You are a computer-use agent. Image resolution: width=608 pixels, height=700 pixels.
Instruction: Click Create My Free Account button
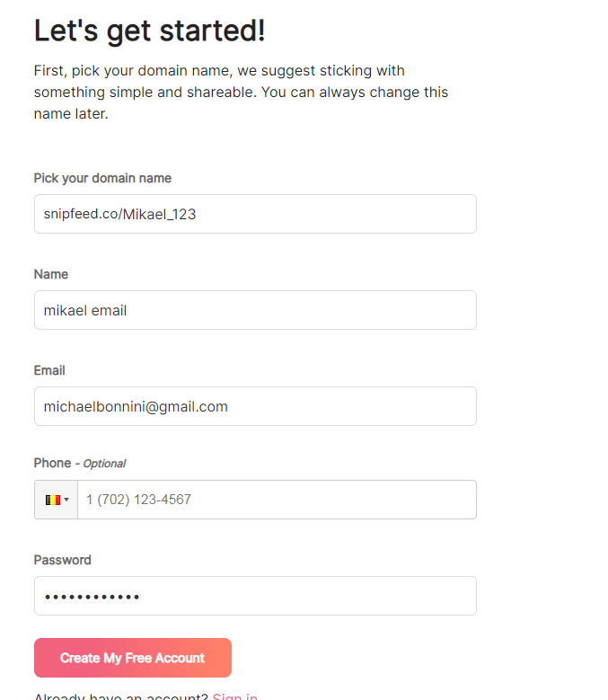[133, 658]
